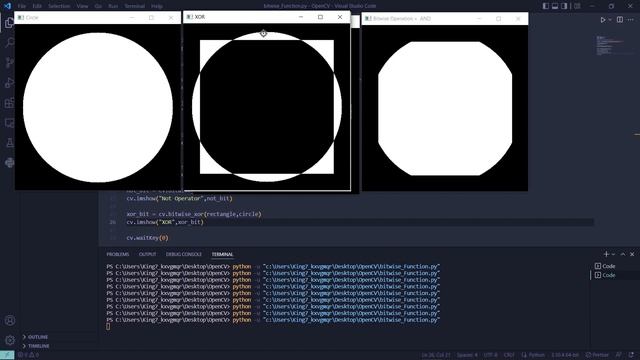The height and width of the screenshot is (360, 640).
Task: Click the VS Code logo in title bar
Action: tap(7, 6)
